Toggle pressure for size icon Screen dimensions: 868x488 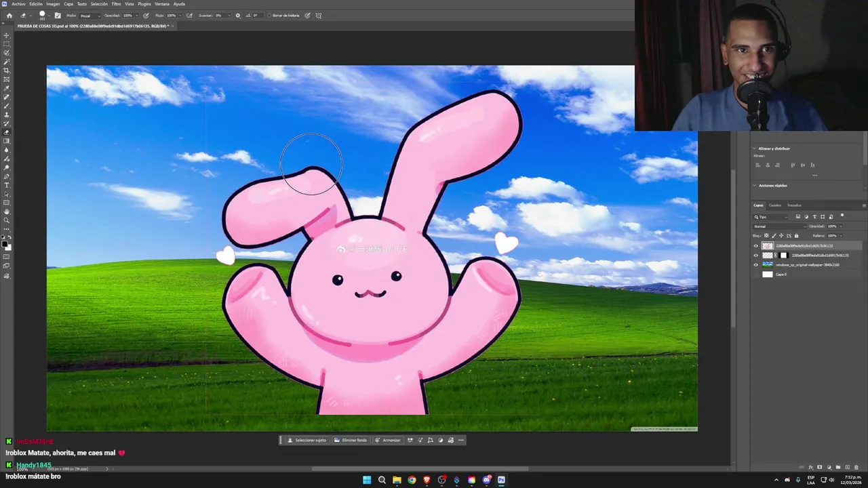[308, 15]
